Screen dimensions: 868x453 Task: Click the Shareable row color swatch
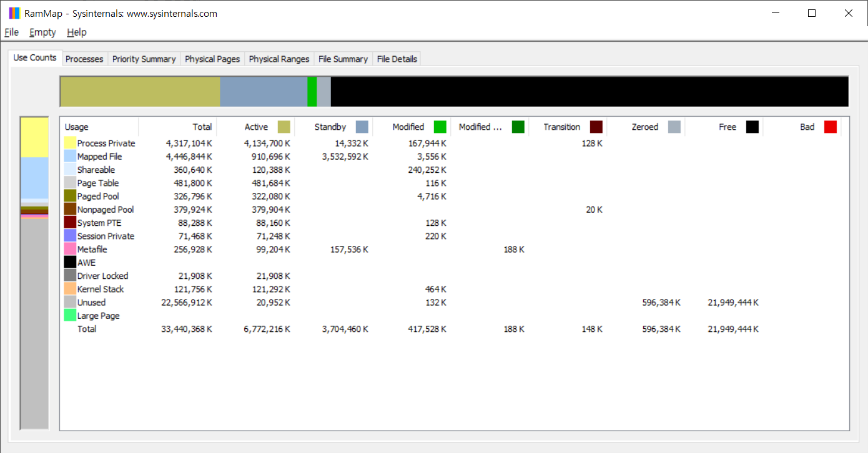[70, 170]
